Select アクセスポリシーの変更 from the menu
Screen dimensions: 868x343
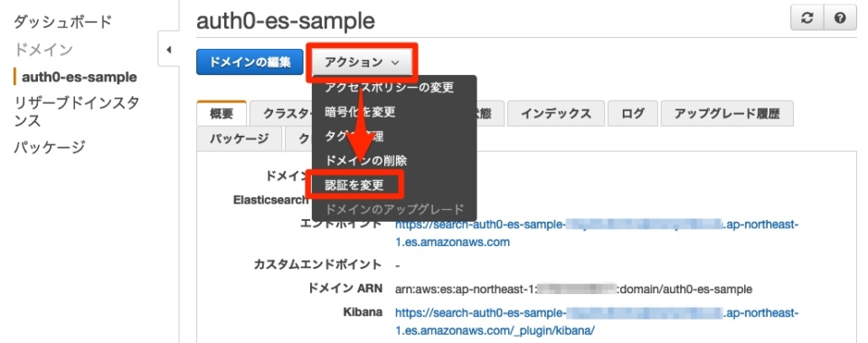pyautogui.click(x=390, y=88)
